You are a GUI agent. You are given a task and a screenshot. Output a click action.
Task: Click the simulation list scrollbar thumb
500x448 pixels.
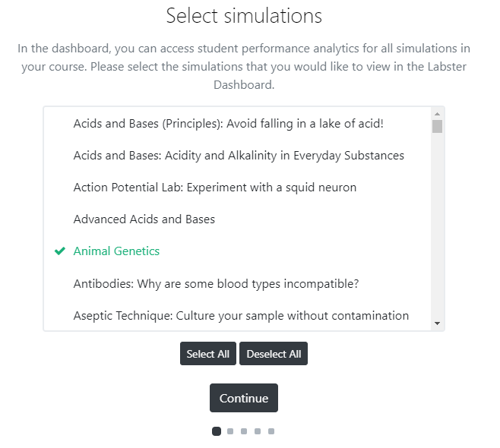(x=437, y=126)
